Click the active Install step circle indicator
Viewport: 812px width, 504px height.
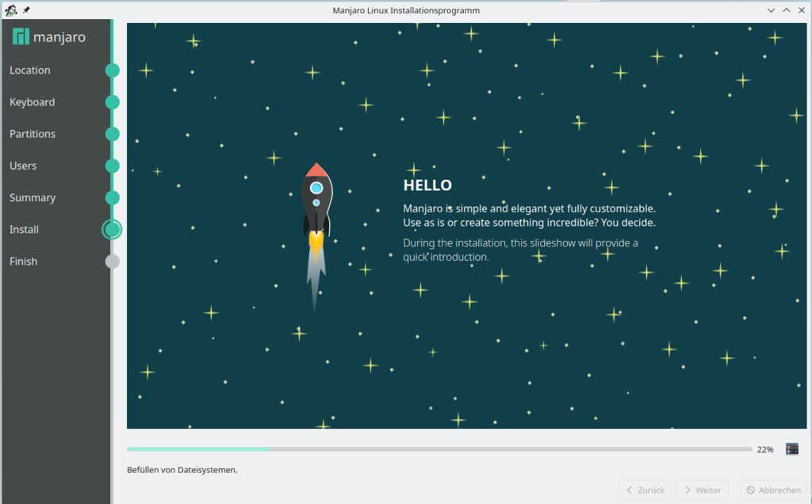113,230
